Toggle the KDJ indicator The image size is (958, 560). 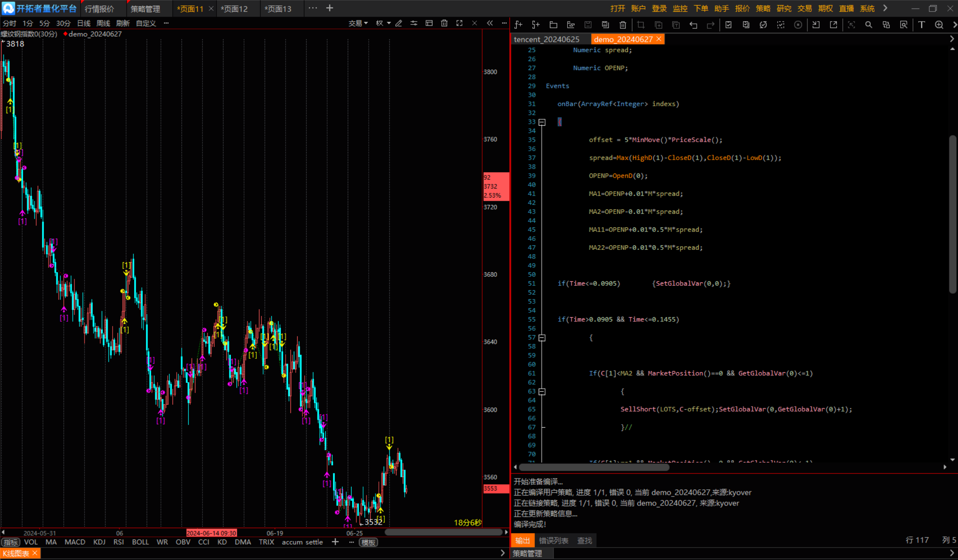[99, 542]
